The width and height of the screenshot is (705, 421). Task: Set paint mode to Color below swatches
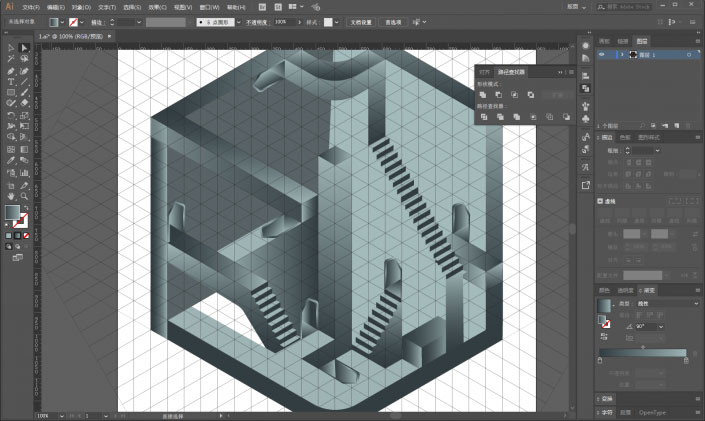(x=9, y=236)
